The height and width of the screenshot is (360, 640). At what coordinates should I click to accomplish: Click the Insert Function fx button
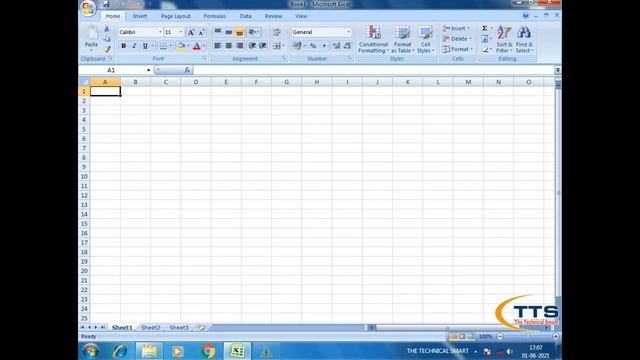[187, 70]
